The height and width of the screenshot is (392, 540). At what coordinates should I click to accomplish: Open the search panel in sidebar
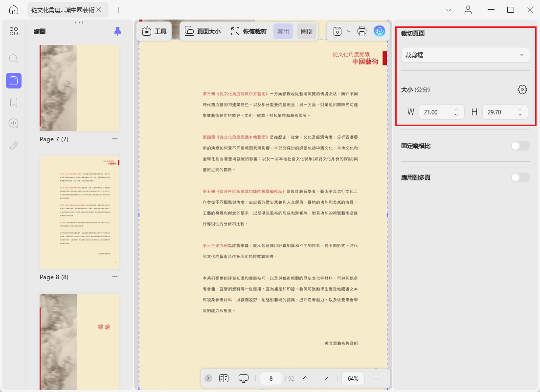13,59
